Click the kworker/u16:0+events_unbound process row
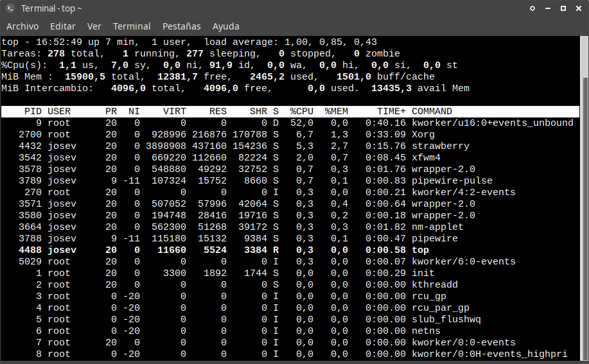The height and width of the screenshot is (364, 589). click(290, 123)
